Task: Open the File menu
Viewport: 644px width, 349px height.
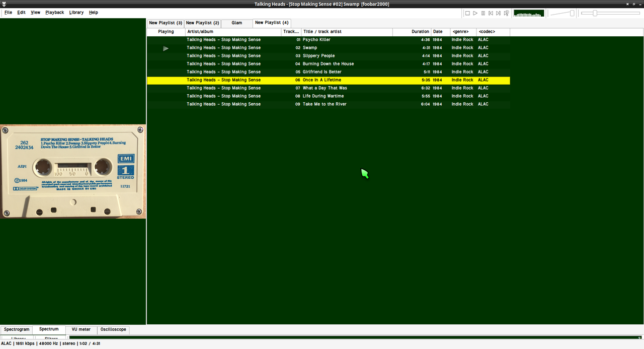Action: tap(8, 13)
